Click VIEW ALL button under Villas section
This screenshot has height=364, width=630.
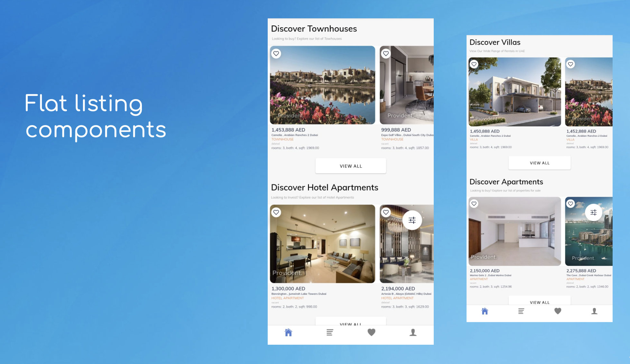coord(539,163)
